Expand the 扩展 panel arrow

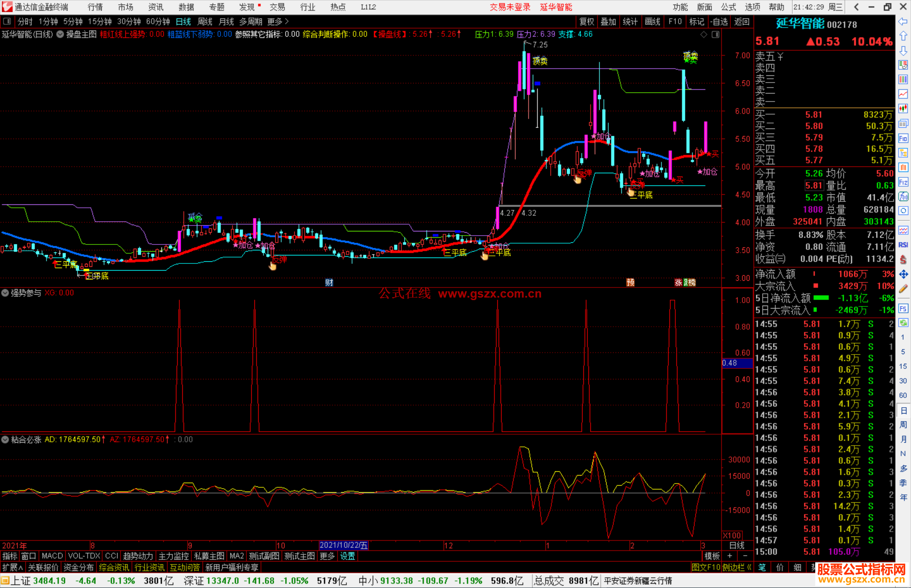point(13,567)
